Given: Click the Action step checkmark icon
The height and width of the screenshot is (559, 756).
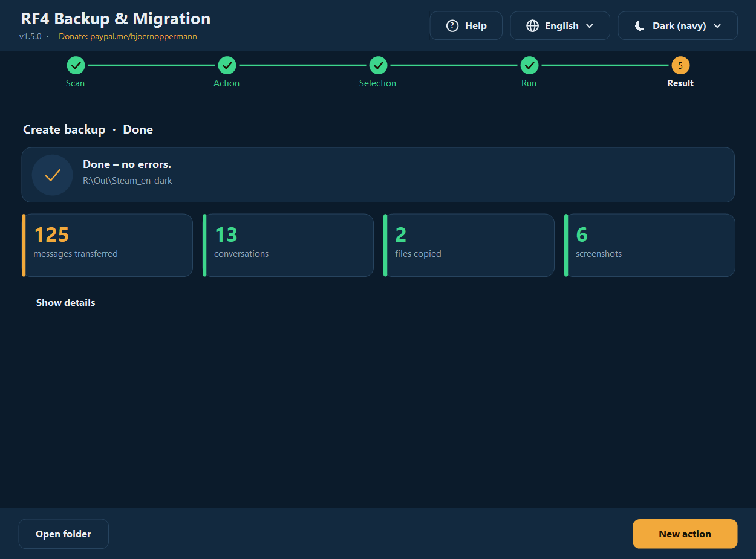Looking at the screenshot, I should click(227, 65).
